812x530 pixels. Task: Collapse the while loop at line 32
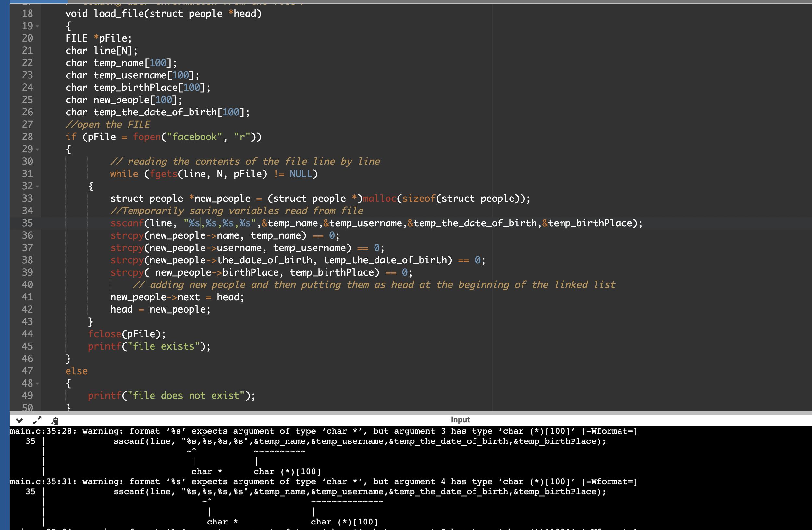point(37,187)
